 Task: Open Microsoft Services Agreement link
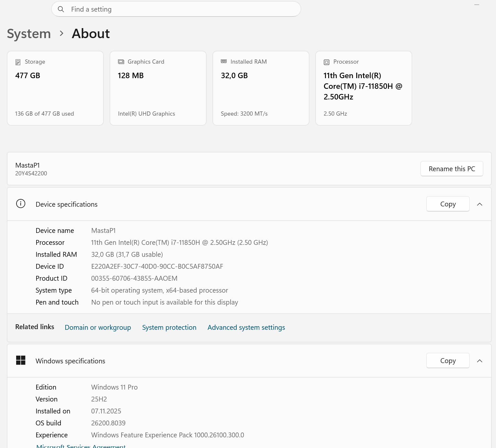[81, 446]
